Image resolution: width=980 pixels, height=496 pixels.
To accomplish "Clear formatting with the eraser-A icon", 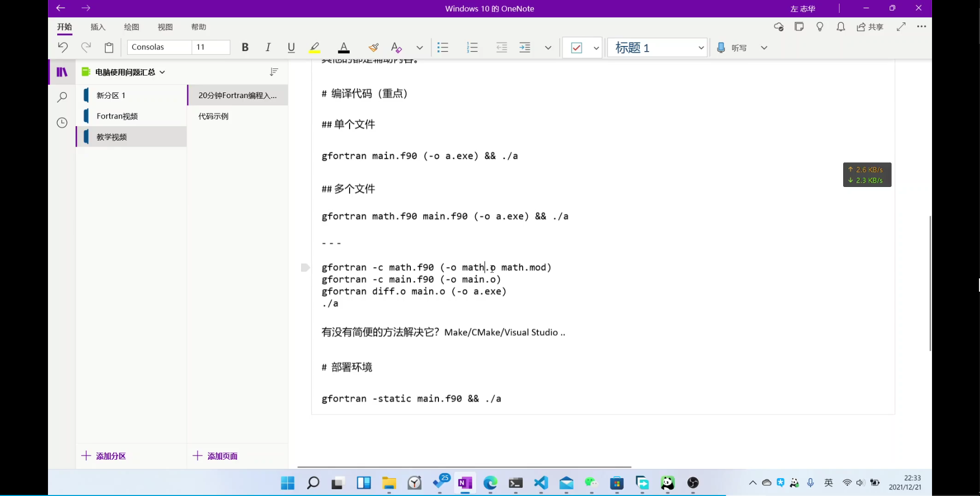I will (397, 48).
